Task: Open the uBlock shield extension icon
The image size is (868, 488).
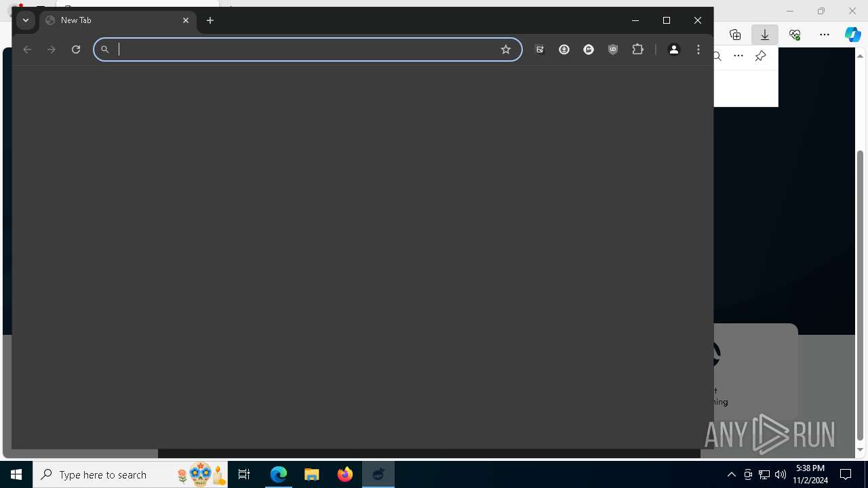Action: 613,49
